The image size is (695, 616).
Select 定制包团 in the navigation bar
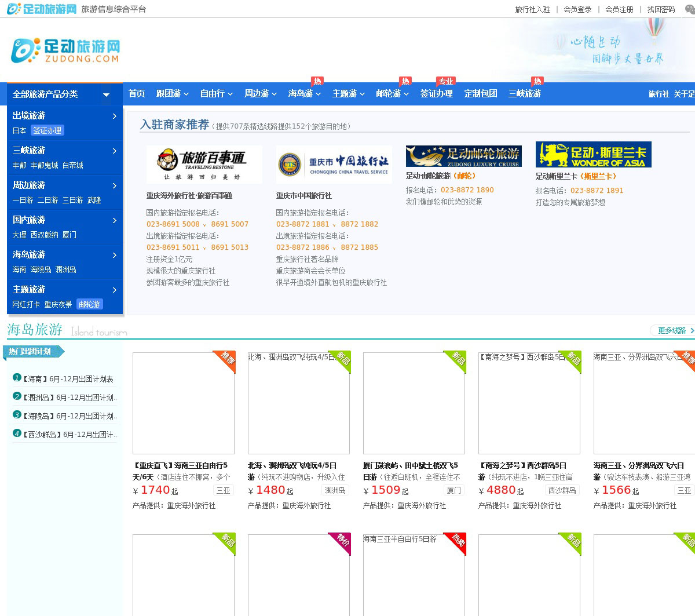481,93
